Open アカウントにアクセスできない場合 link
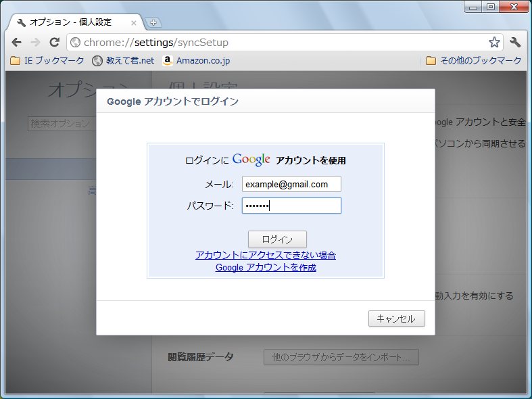This screenshot has width=532, height=399. click(x=265, y=255)
